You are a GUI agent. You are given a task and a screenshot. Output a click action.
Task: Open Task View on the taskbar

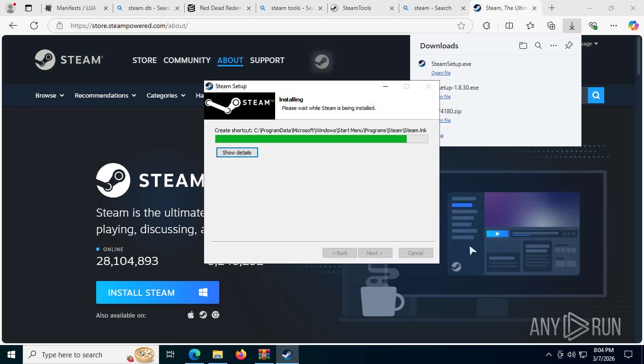pos(170,355)
